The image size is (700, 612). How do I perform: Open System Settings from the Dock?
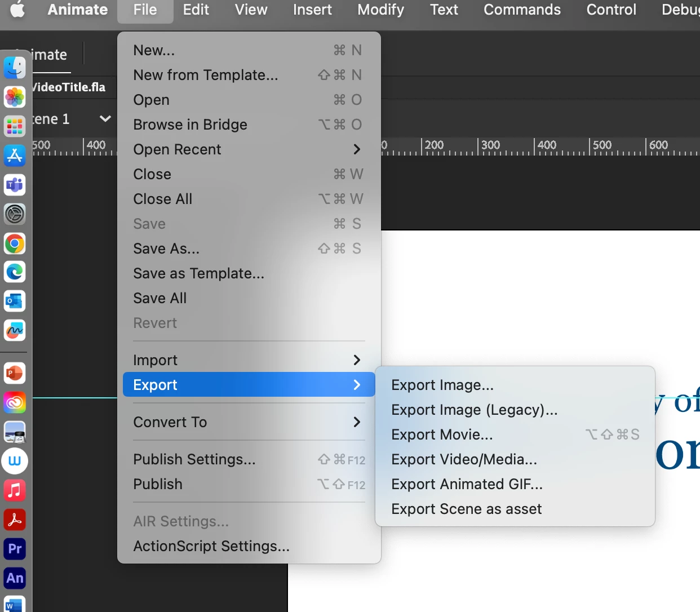pos(15,214)
